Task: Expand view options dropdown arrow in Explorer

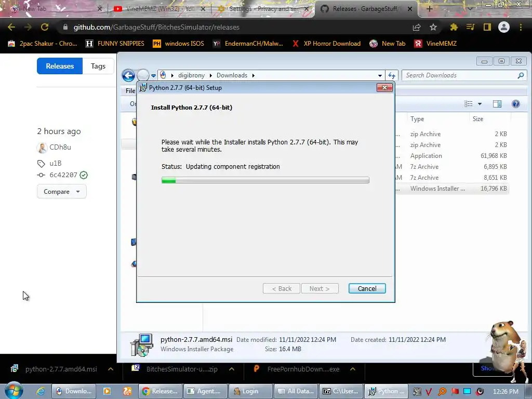Action: click(x=480, y=104)
